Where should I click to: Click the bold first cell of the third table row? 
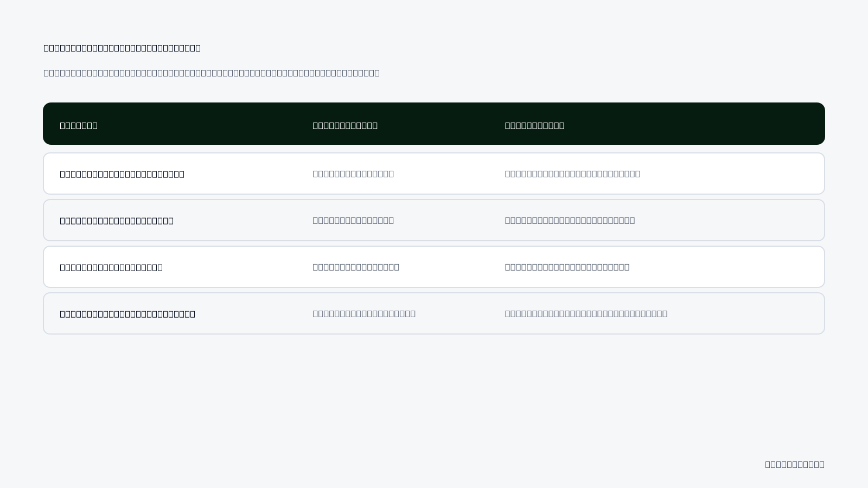pos(111,267)
